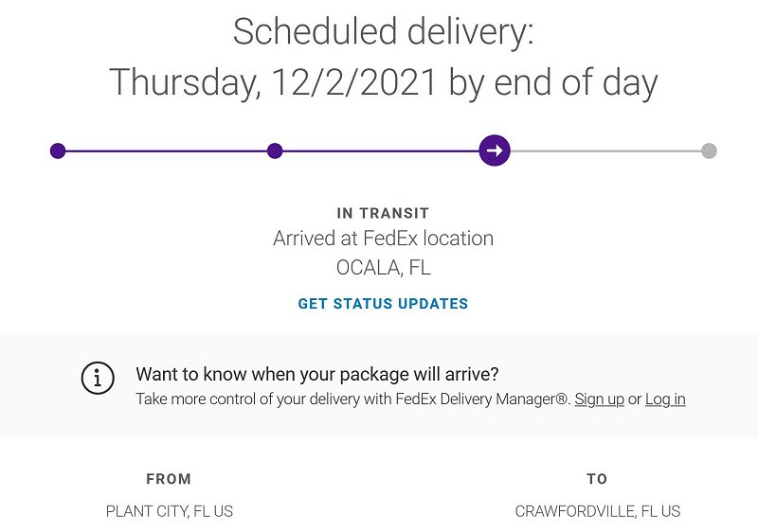The image size is (758, 532).
Task: Click the TO label
Action: pyautogui.click(x=597, y=479)
